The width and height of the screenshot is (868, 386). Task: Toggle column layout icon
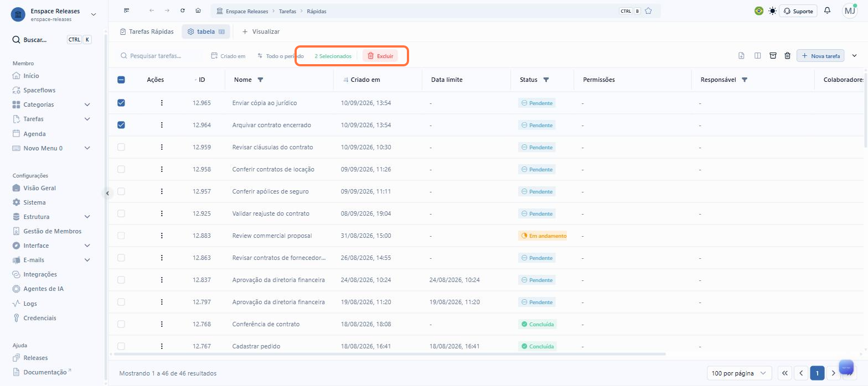(758, 55)
